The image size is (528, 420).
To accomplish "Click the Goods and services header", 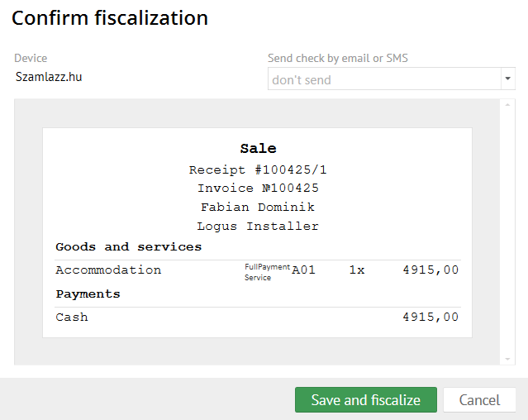I will [128, 247].
